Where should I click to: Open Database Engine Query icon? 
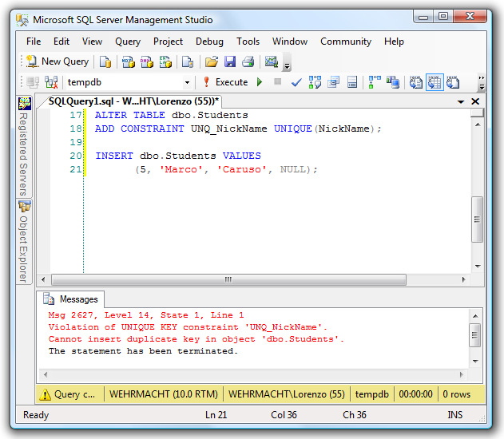click(105, 61)
